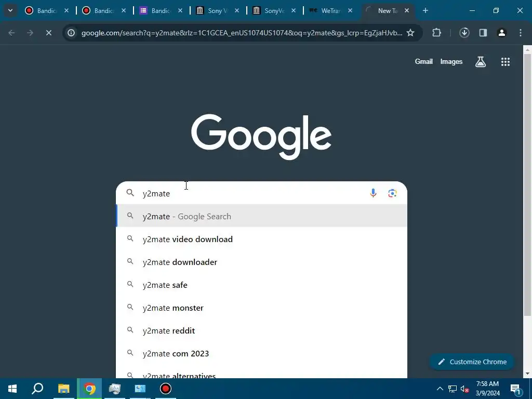
Task: Open Search Labs flask icon
Action: coord(481,62)
